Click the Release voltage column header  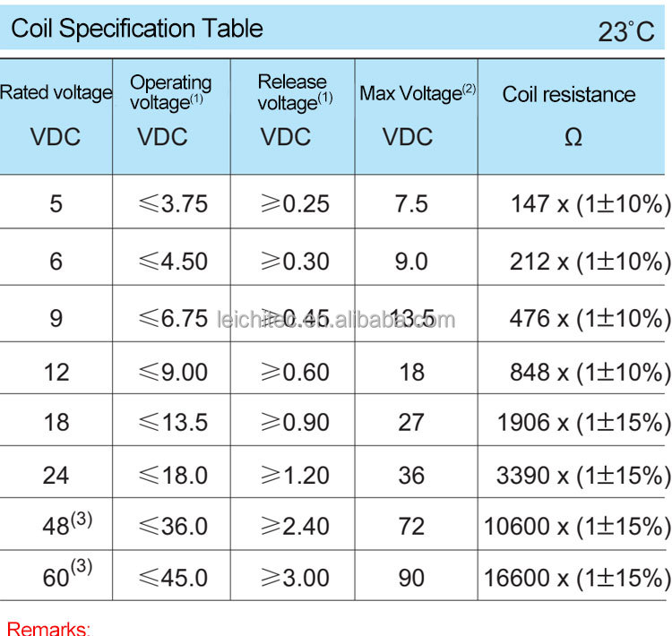tap(294, 93)
